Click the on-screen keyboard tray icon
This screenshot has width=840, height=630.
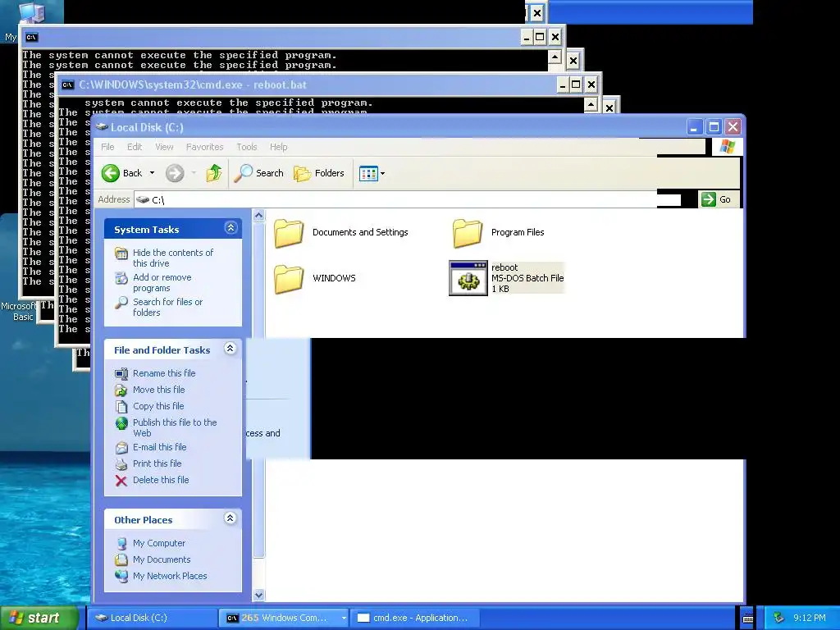pos(748,619)
